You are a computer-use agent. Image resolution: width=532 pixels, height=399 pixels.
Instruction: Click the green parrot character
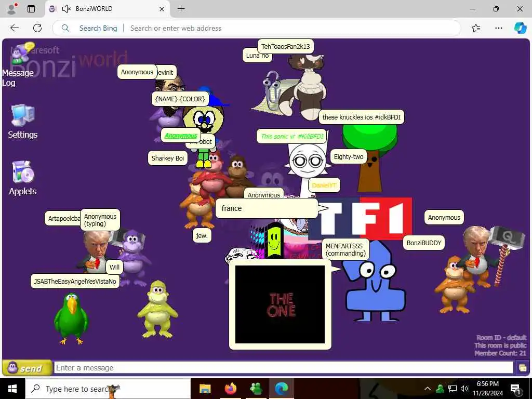coord(71,319)
